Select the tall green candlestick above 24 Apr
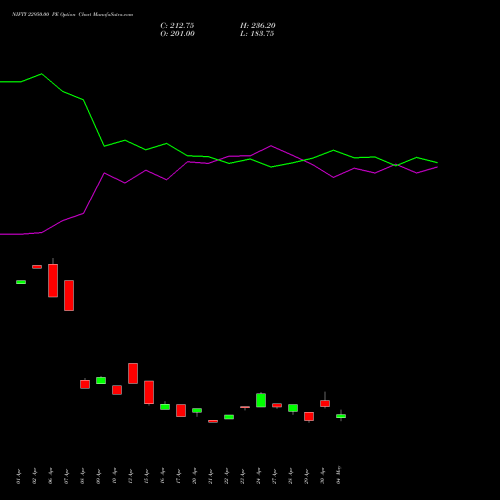 (x=261, y=400)
